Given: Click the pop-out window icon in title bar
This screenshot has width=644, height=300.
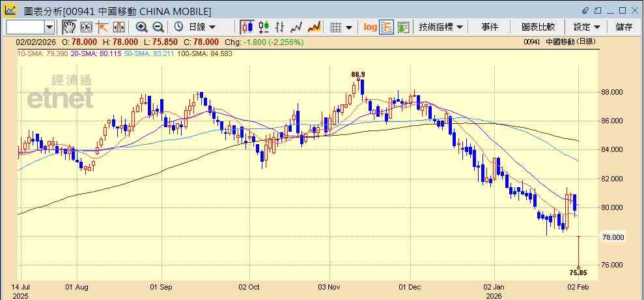Looking at the screenshot, I should (598, 10).
